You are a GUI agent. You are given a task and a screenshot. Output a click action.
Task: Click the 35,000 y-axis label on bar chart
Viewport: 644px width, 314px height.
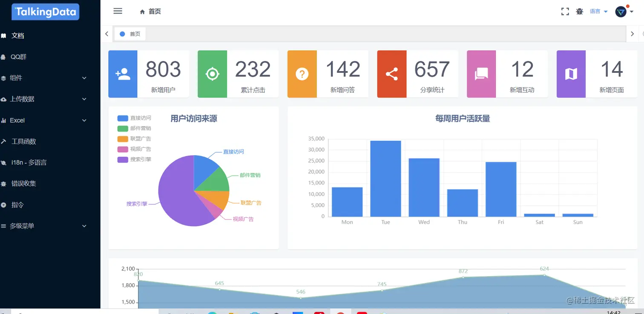click(316, 139)
